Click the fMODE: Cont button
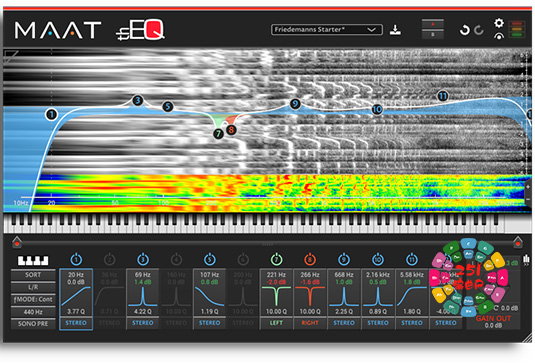535x363 pixels. [33, 300]
